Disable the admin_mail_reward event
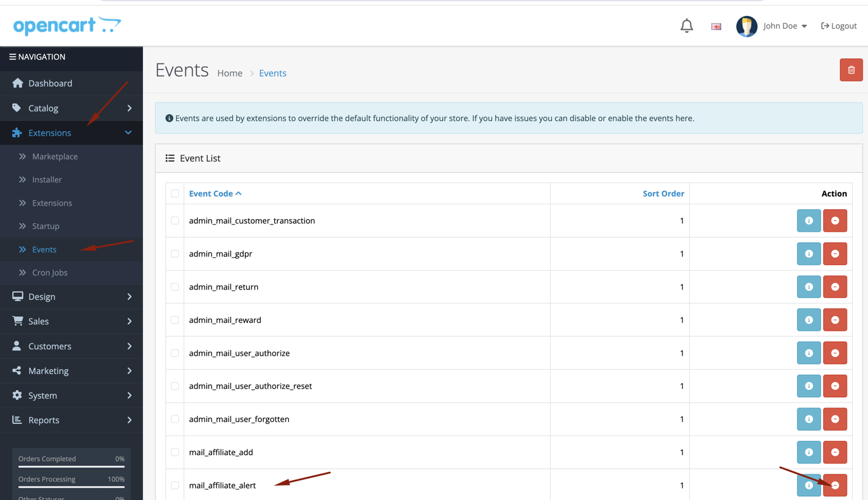This screenshot has height=500, width=868. tap(835, 320)
